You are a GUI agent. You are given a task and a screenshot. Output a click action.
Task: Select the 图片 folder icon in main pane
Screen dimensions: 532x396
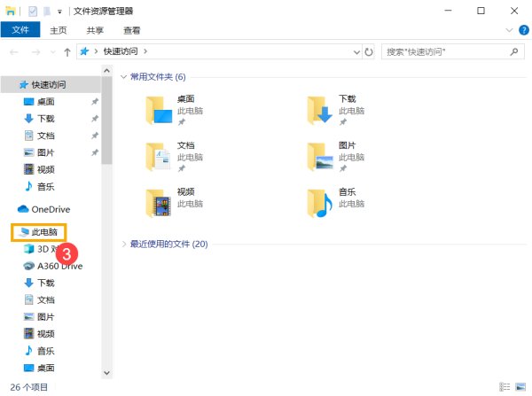pyautogui.click(x=320, y=157)
